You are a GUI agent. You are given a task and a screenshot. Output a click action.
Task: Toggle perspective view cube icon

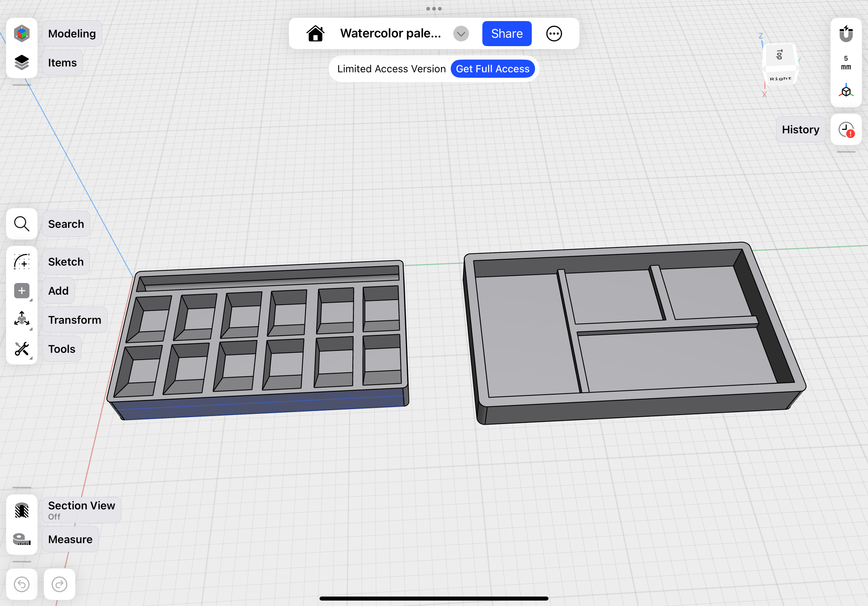click(846, 91)
